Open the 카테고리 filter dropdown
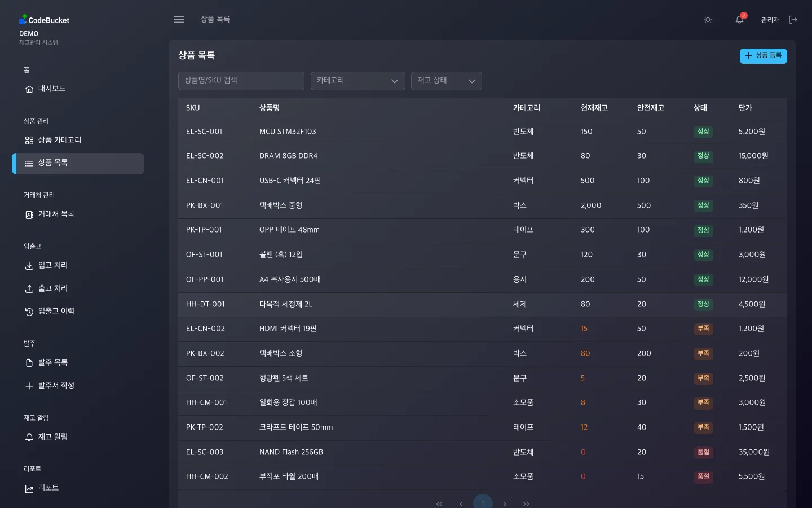This screenshot has width=812, height=508. [358, 81]
